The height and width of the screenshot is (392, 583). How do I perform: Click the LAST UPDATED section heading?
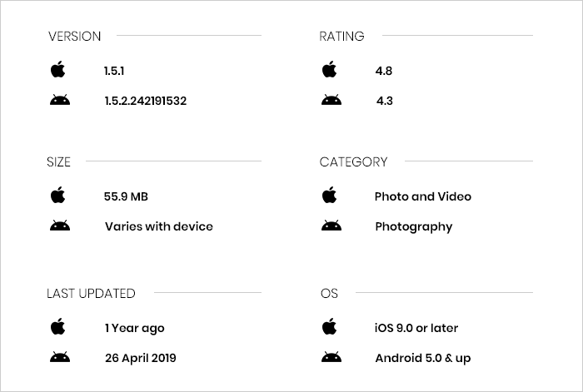91,294
